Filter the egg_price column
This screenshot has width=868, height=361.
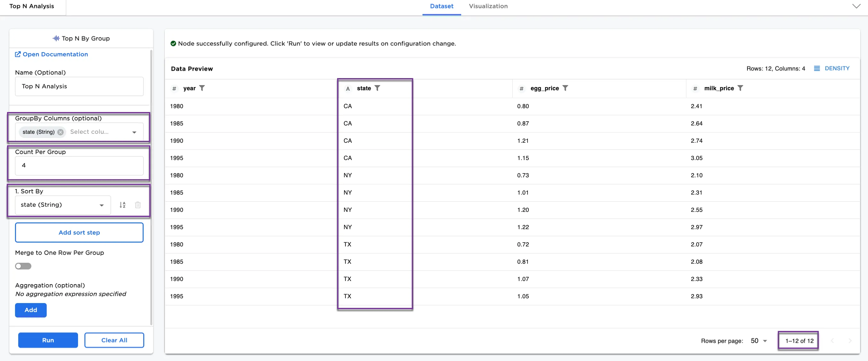coord(565,88)
